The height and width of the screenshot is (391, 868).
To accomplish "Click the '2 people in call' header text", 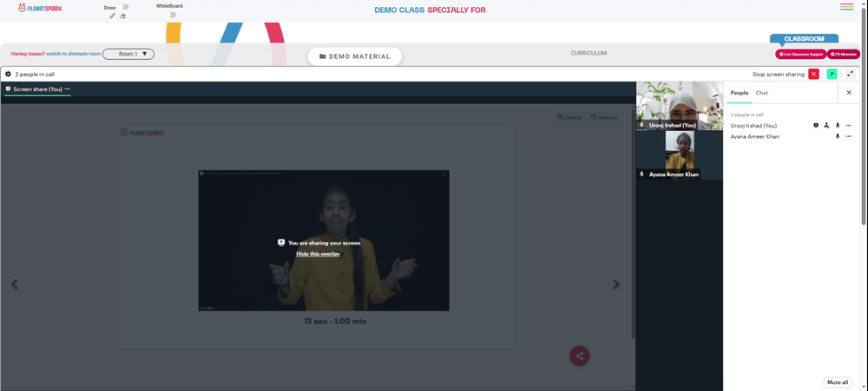I will pos(35,74).
